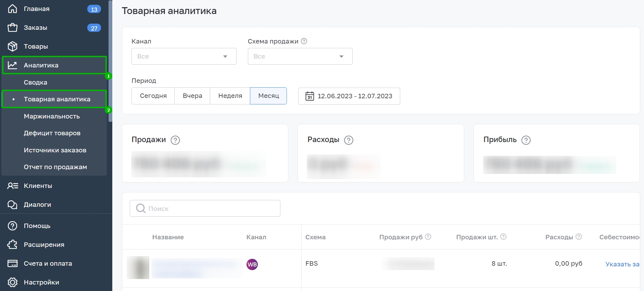Open the date range picker 12.06.2023 - 12.07.2023

(349, 96)
